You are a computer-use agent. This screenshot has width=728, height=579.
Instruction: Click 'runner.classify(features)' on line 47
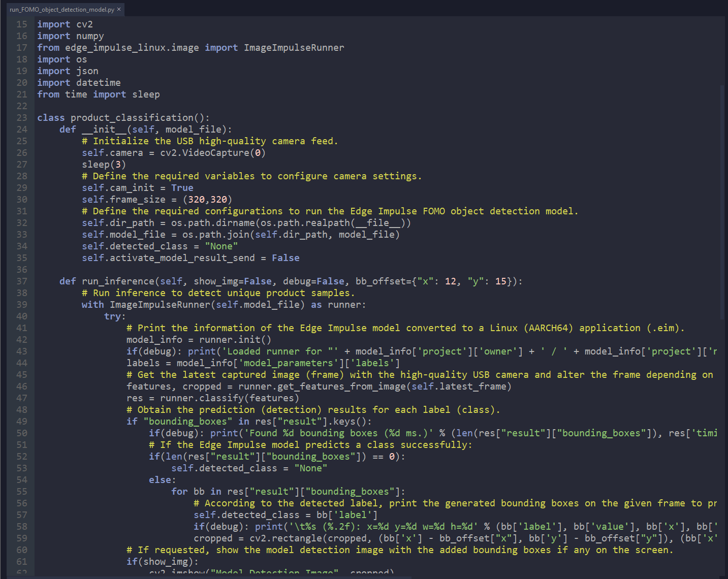(x=230, y=398)
